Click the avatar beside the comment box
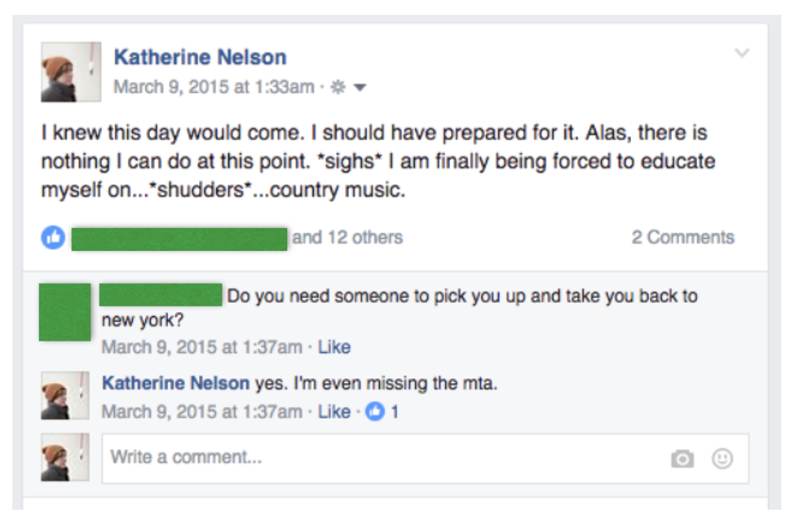 (x=64, y=458)
